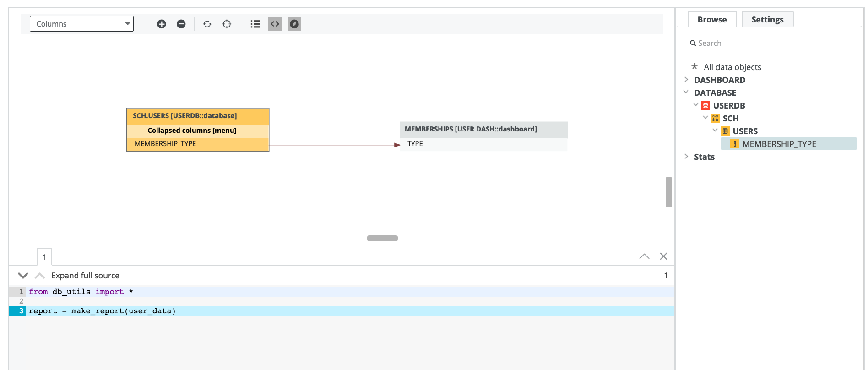Toggle the compass navigation mode button
This screenshot has height=370, width=868.
[294, 24]
